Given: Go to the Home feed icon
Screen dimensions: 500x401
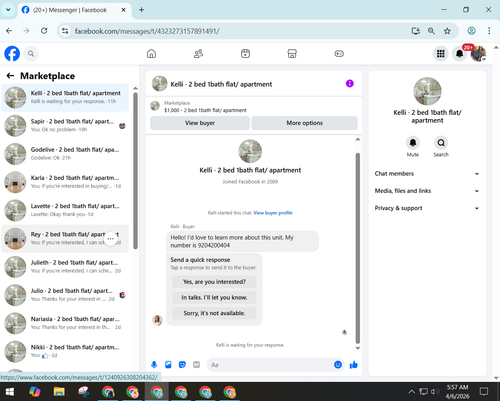Looking at the screenshot, I should [x=151, y=53].
